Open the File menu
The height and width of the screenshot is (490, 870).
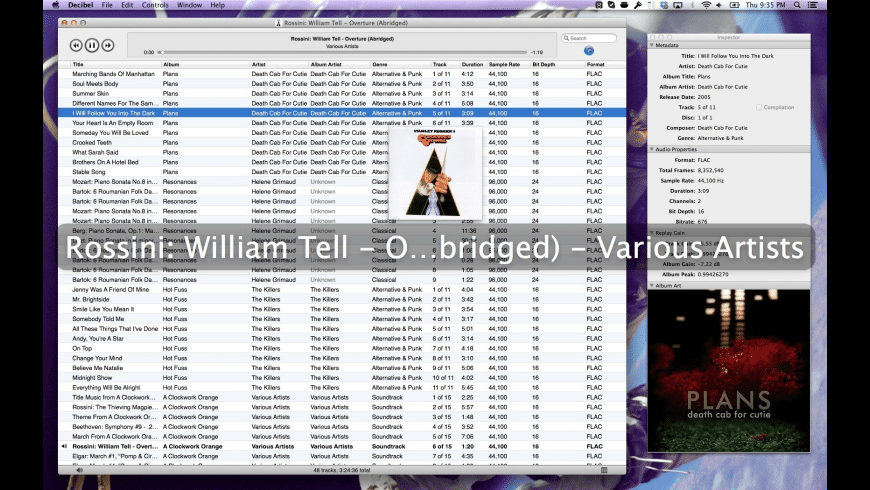click(x=107, y=5)
